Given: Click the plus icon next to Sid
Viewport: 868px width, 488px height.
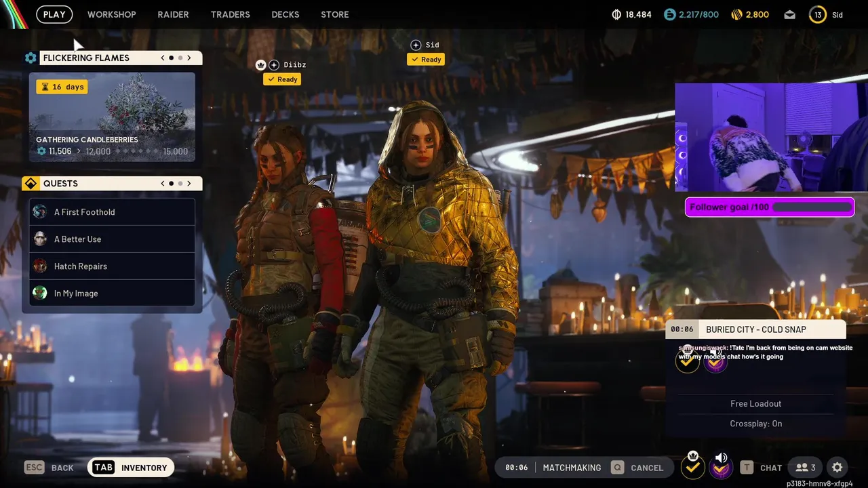Looking at the screenshot, I should [x=416, y=45].
